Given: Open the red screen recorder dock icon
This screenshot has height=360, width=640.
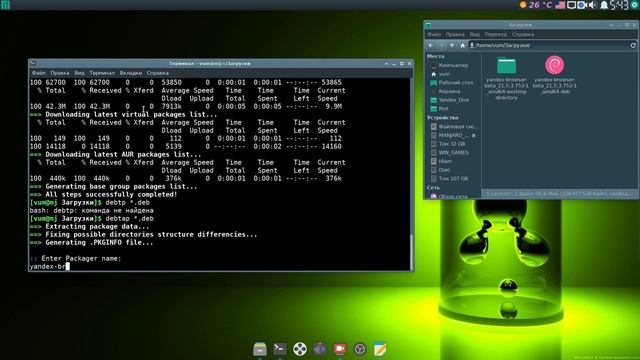Looking at the screenshot, I should coord(340,349).
